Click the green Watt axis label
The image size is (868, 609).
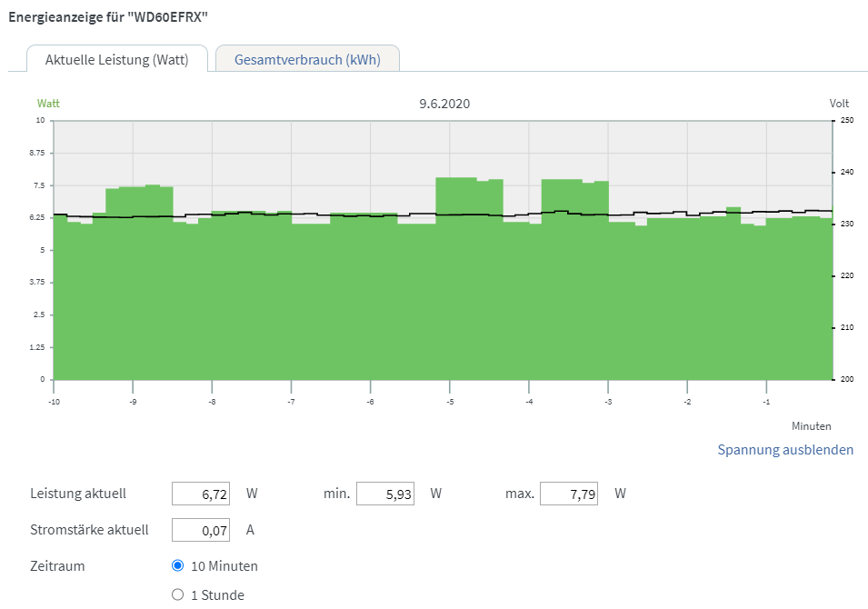pyautogui.click(x=48, y=104)
